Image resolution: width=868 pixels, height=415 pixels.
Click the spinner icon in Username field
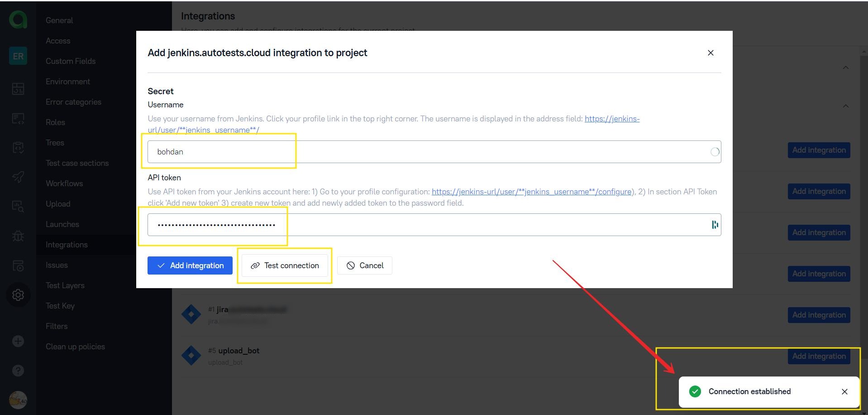(715, 152)
